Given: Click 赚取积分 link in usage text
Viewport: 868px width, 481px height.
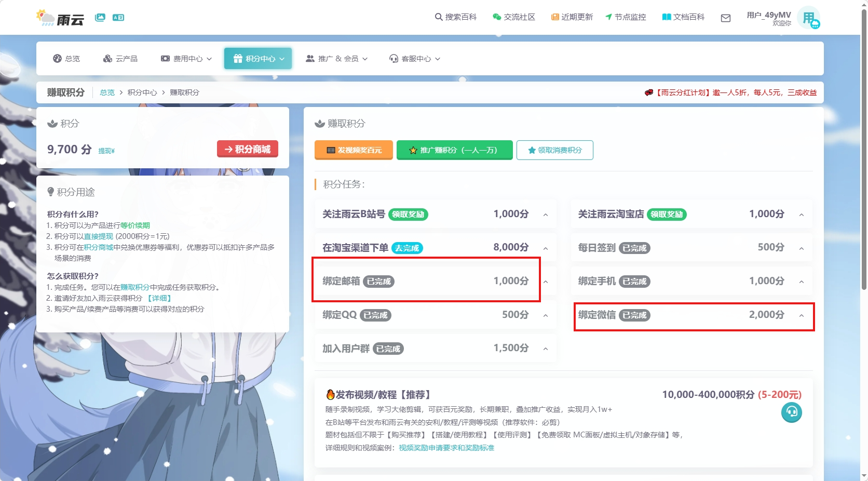Looking at the screenshot, I should 135,287.
